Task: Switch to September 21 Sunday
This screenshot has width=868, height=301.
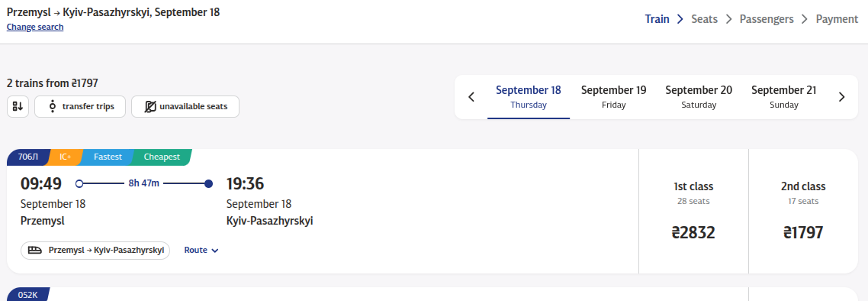Action: (784, 97)
